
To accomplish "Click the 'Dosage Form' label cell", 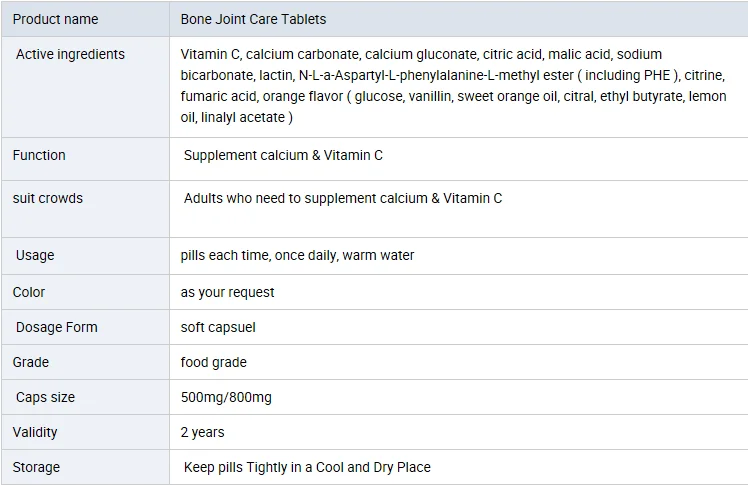I will pos(57,327).
